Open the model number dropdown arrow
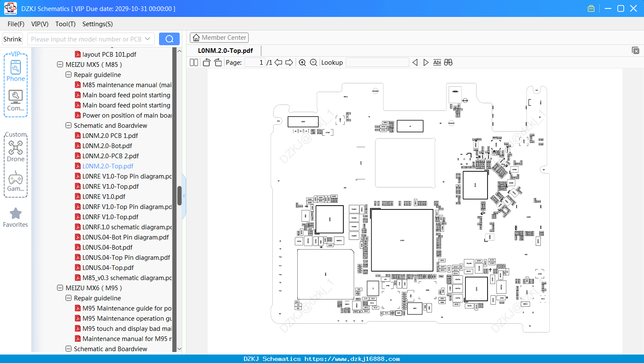Viewport: 644px width, 363px height. pos(148,39)
